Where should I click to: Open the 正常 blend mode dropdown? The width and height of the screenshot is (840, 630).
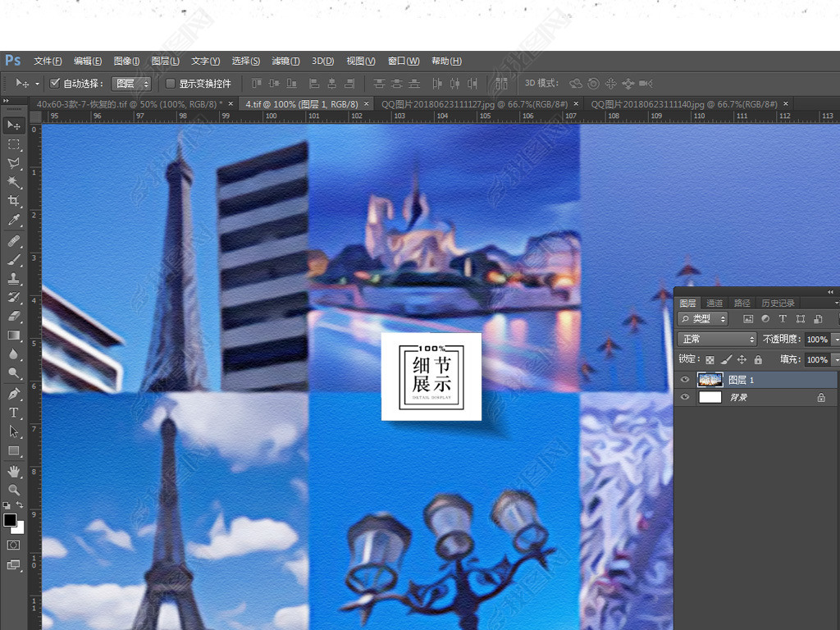tap(717, 339)
